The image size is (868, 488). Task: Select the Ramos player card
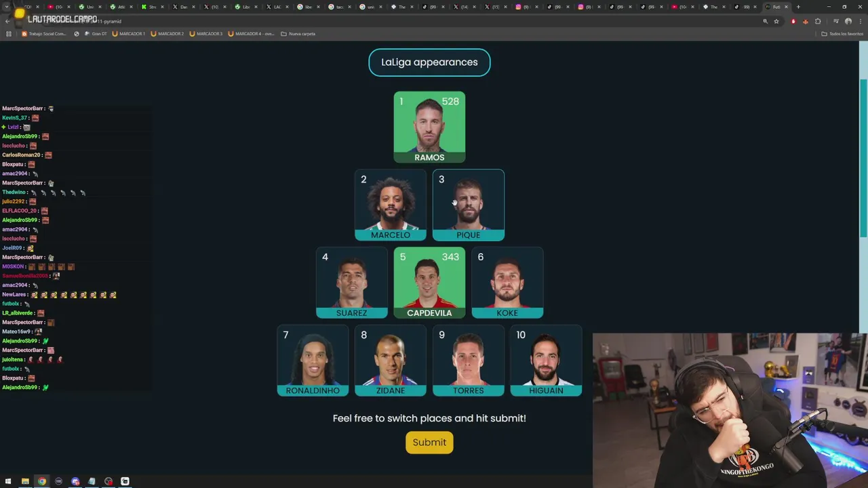click(429, 127)
